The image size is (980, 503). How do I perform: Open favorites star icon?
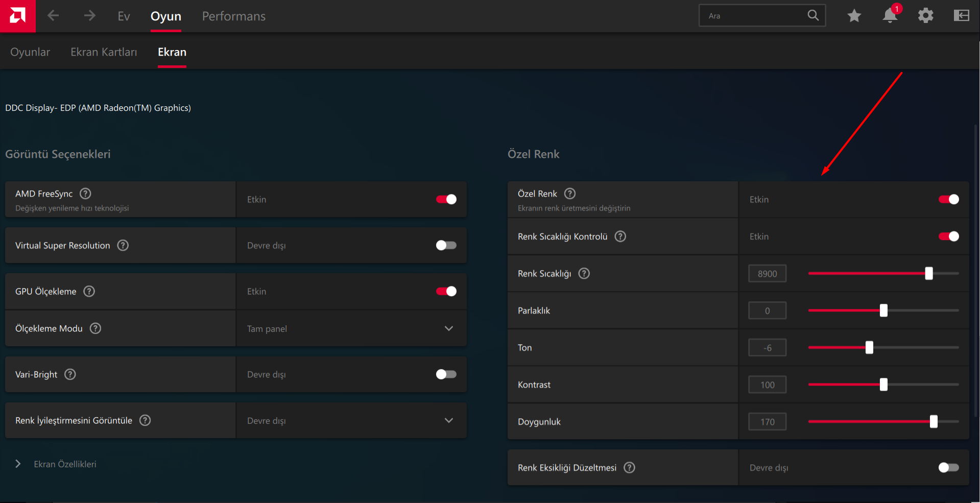pyautogui.click(x=854, y=16)
